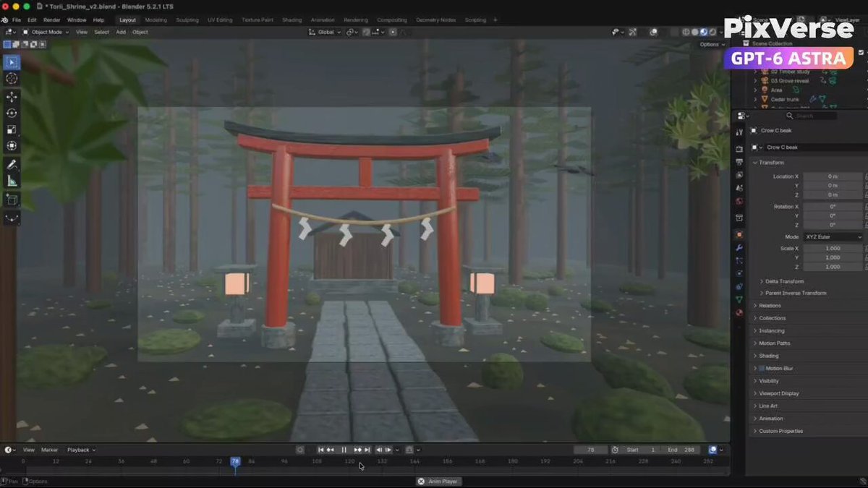Open the Render menu
The image size is (868, 488).
(x=52, y=20)
